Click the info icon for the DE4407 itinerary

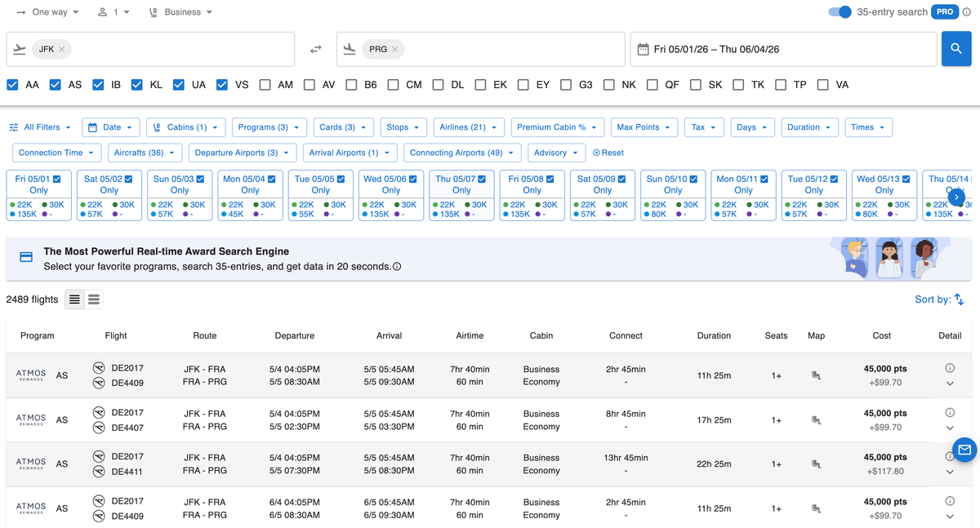pos(948,413)
